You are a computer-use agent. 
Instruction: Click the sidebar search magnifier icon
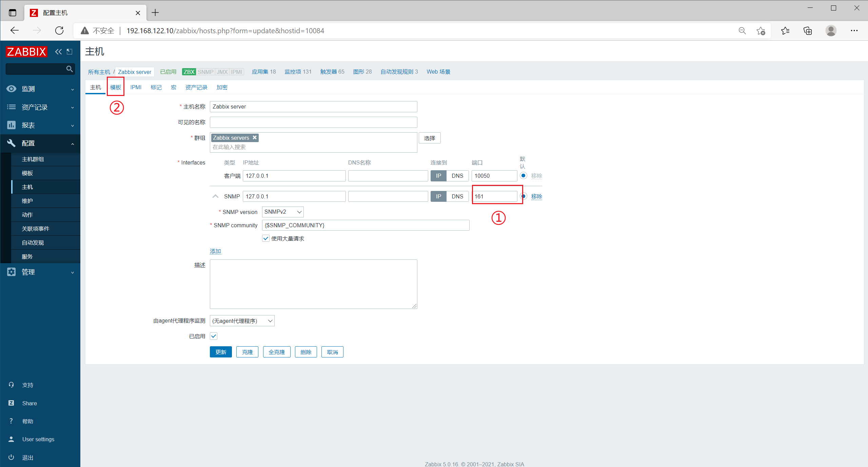pos(70,69)
